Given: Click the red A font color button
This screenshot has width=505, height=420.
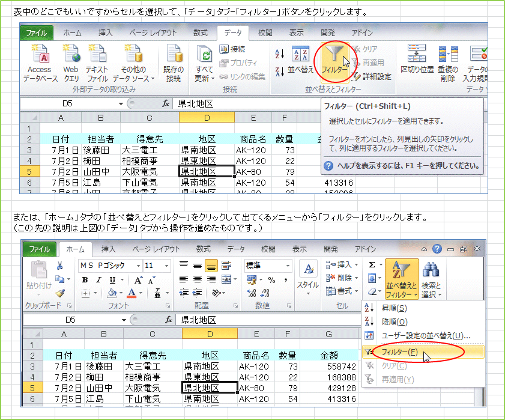Looking at the screenshot, I should [132, 293].
